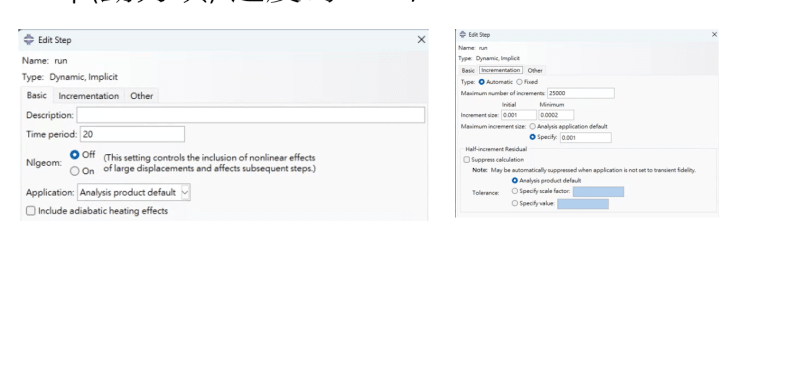Select Nlgeom Off radio button
The image size is (800, 371).
[x=75, y=155]
